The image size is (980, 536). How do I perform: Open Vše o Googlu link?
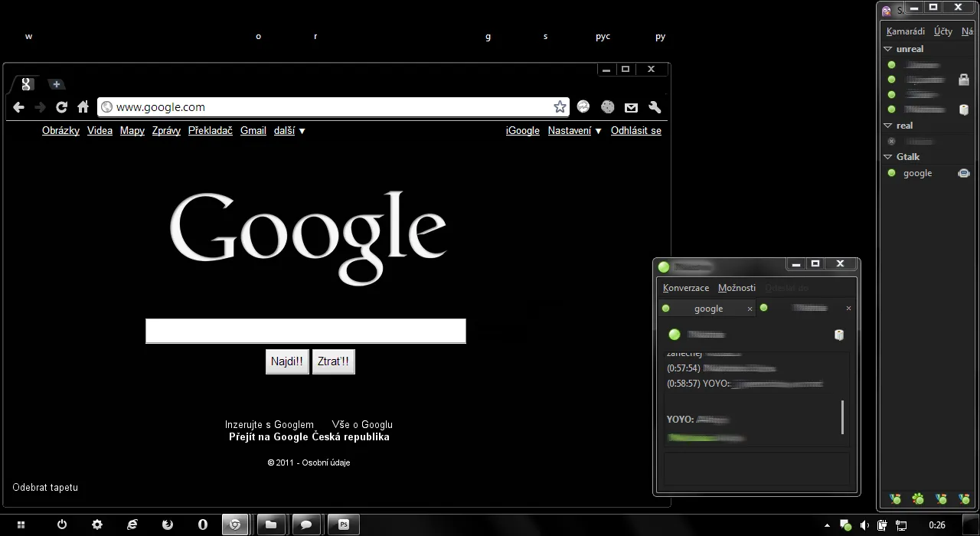coord(362,424)
